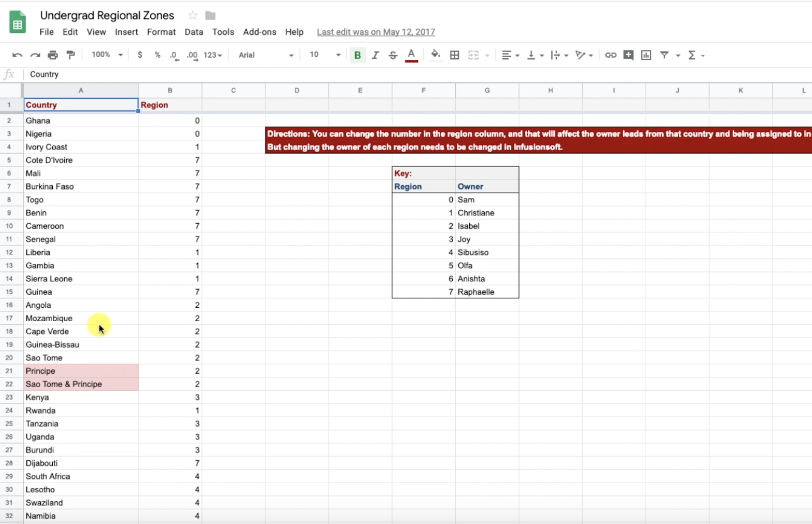Viewport: 812px width, 524px height.
Task: Format as currency with dollar icon
Action: [x=140, y=55]
